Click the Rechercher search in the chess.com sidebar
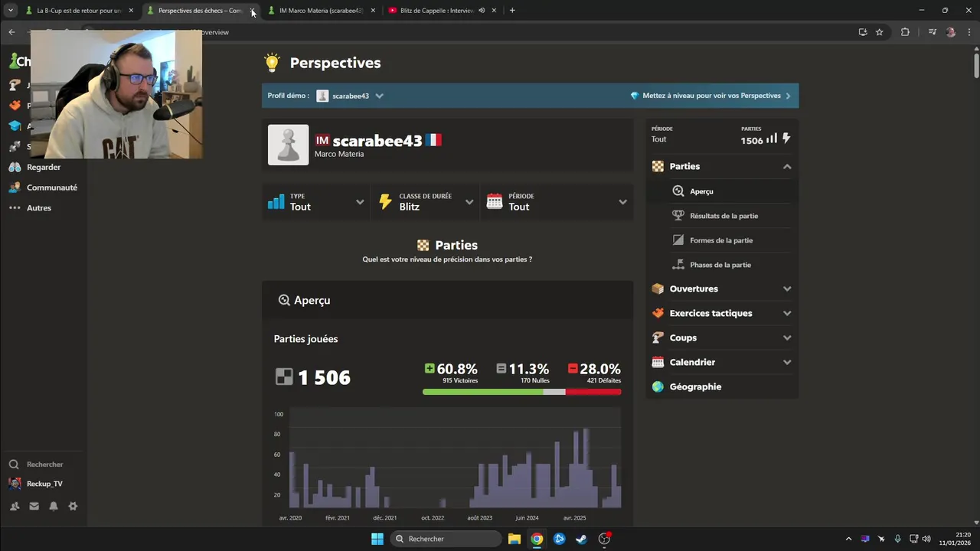Image resolution: width=980 pixels, height=551 pixels. pyautogui.click(x=36, y=464)
